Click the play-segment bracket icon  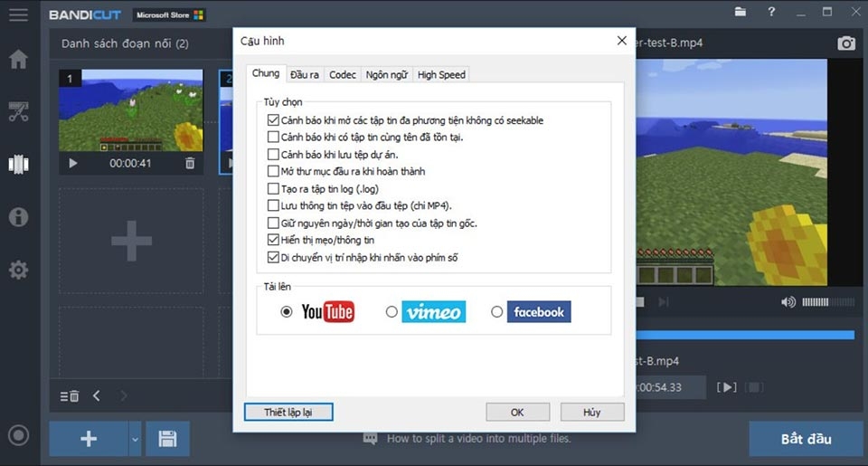coord(726,387)
